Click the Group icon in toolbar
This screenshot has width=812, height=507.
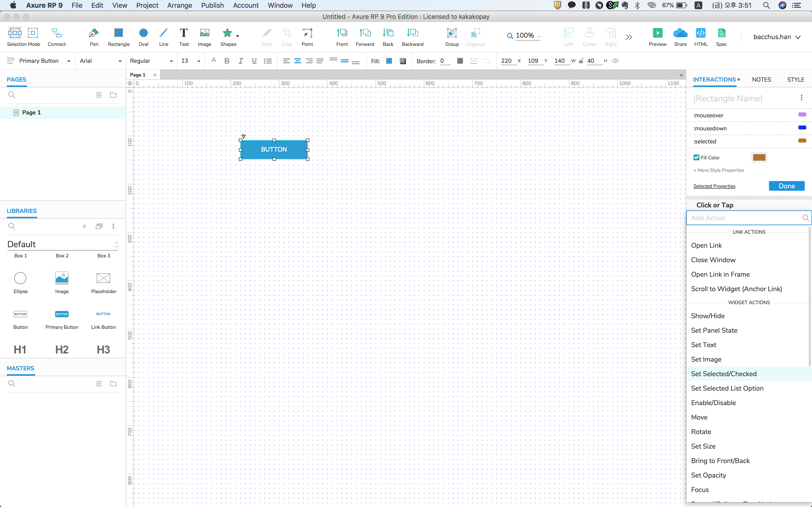click(x=452, y=33)
